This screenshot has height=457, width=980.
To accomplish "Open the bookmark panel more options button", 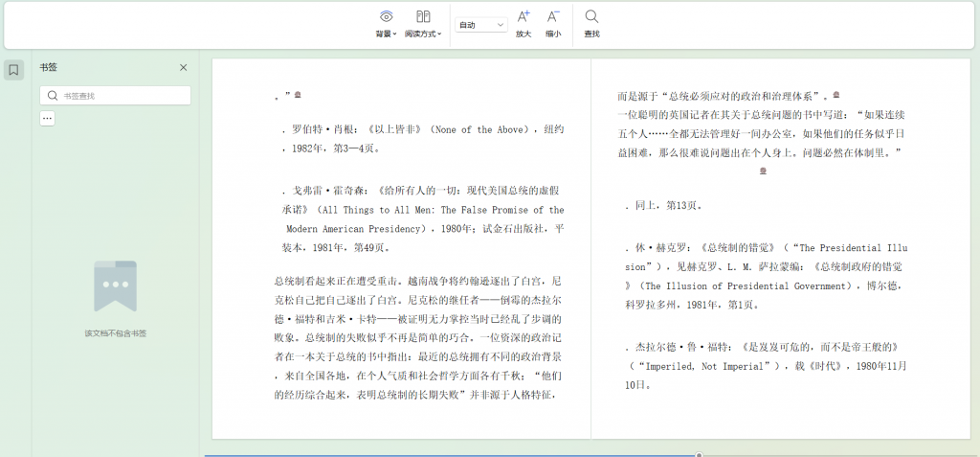I will 48,118.
